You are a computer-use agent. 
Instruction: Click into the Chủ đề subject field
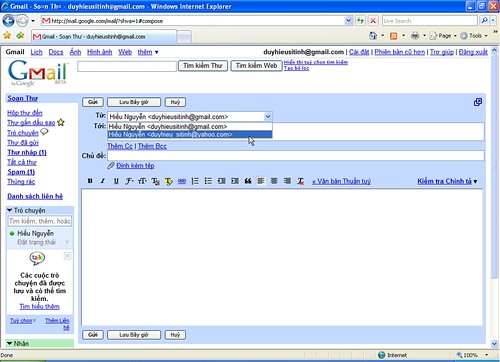[x=296, y=155]
